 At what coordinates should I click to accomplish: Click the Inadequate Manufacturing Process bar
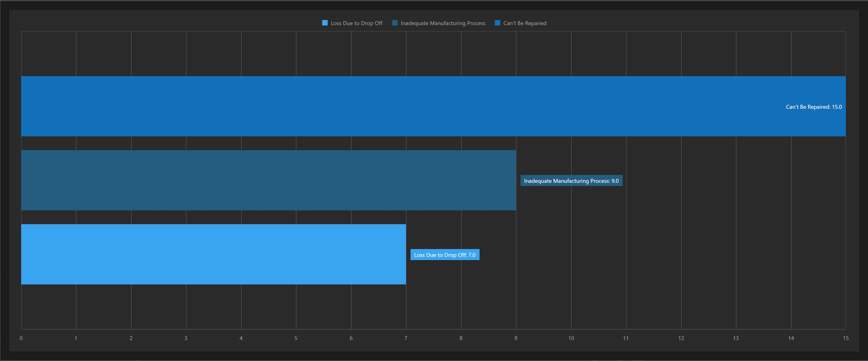pyautogui.click(x=269, y=180)
